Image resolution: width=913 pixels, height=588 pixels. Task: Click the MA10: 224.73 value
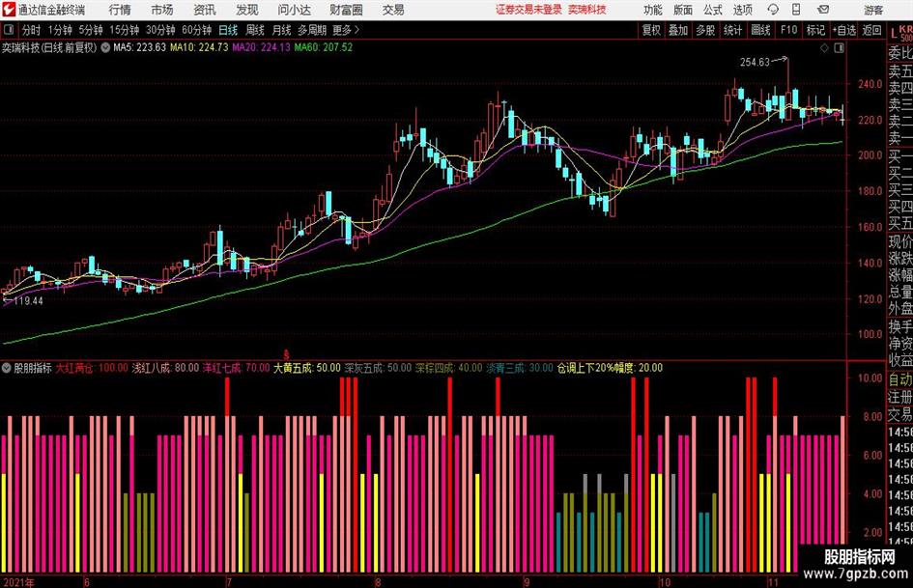click(x=199, y=47)
